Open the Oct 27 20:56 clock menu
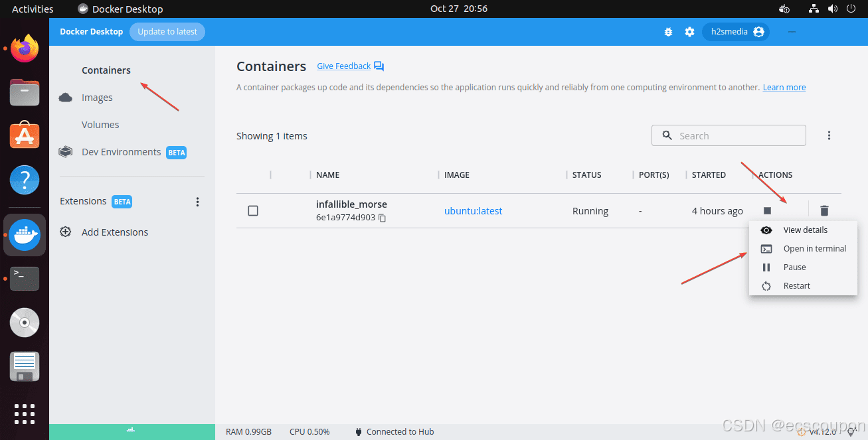This screenshot has width=868, height=440. 459,9
